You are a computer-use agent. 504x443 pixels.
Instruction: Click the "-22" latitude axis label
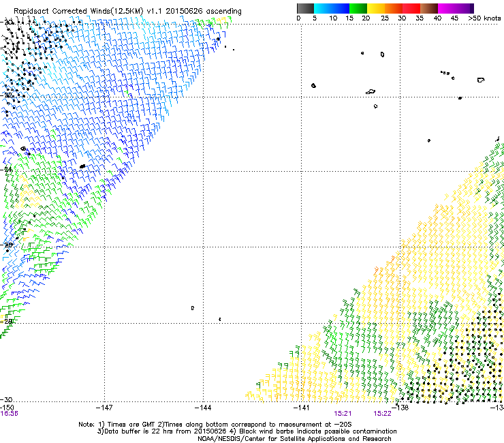(x=6, y=95)
